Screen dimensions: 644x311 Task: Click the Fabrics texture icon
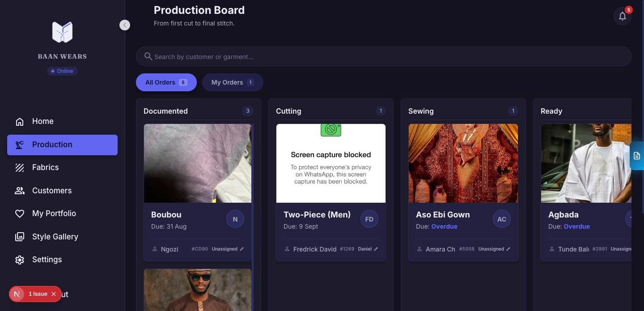click(20, 168)
